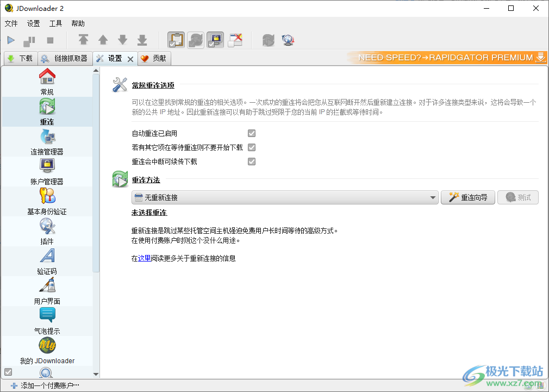Screen dimensions: 549x392
Task: Close the 设置 tab
Action: point(130,59)
